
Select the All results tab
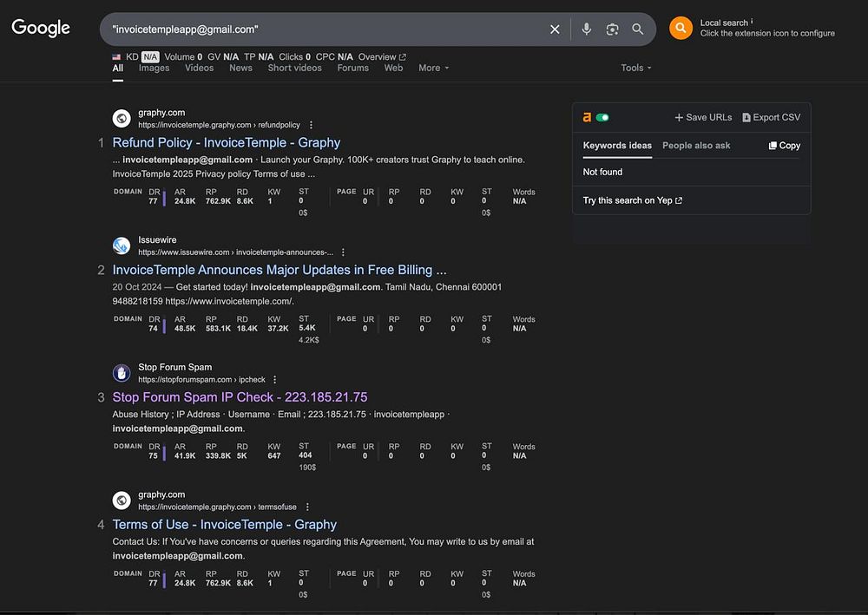point(118,68)
